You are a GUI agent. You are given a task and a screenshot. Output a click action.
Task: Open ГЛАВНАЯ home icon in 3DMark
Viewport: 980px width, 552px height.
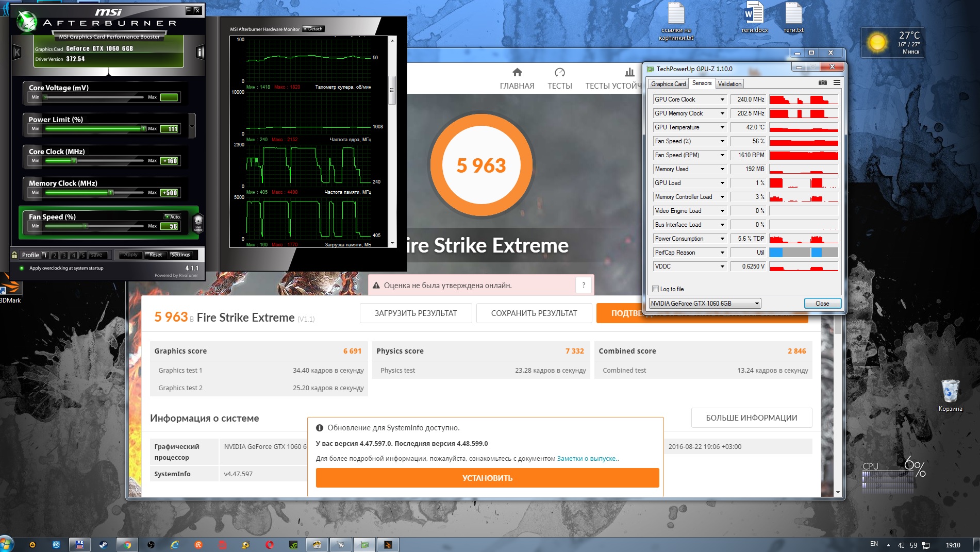(x=517, y=72)
